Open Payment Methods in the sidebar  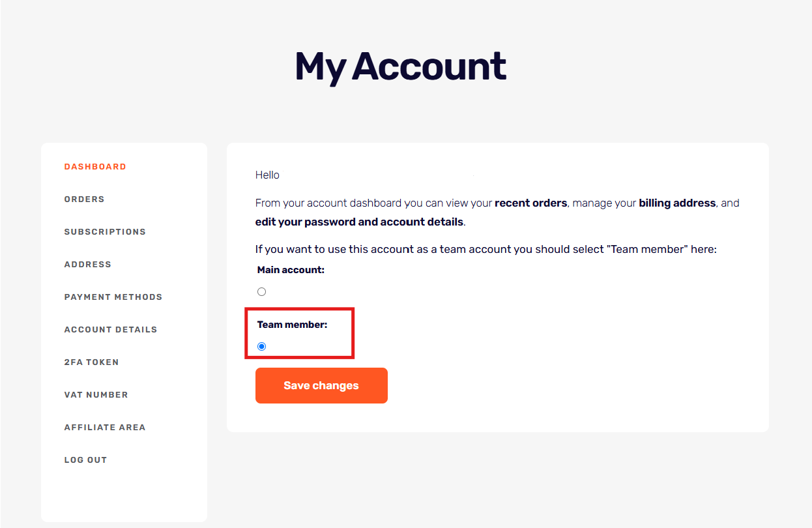[x=113, y=297]
